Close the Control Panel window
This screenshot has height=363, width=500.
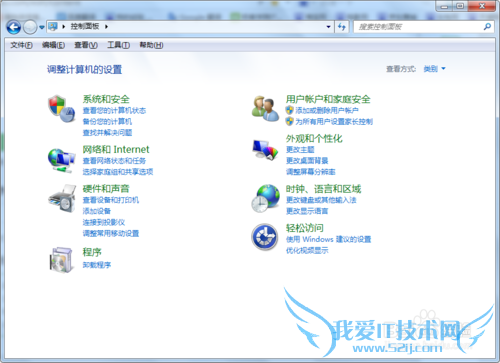coord(482,6)
